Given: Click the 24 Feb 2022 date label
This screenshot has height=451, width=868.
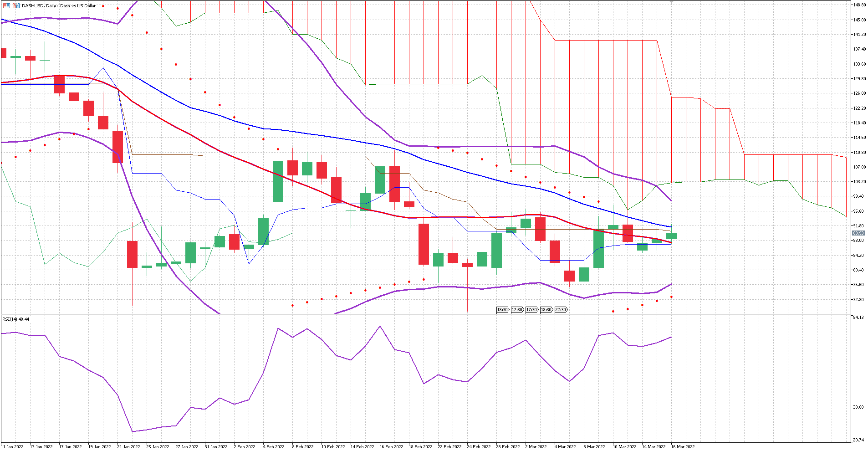Looking at the screenshot, I should 479,447.
